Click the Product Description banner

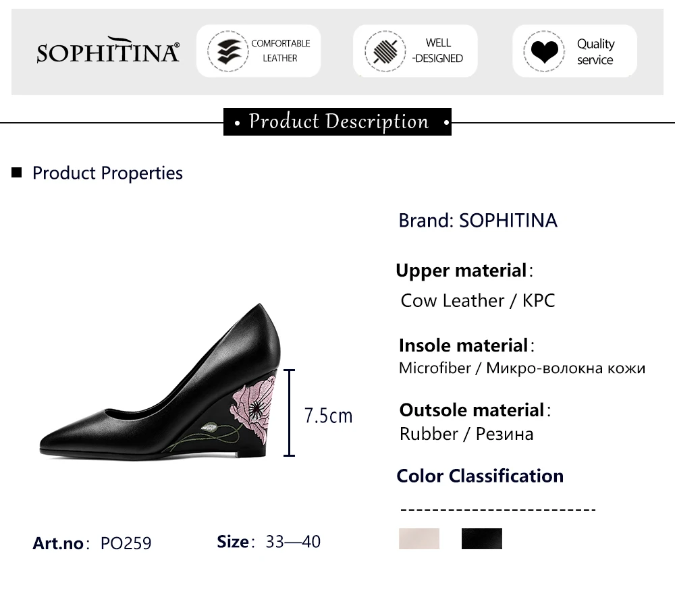tap(337, 122)
